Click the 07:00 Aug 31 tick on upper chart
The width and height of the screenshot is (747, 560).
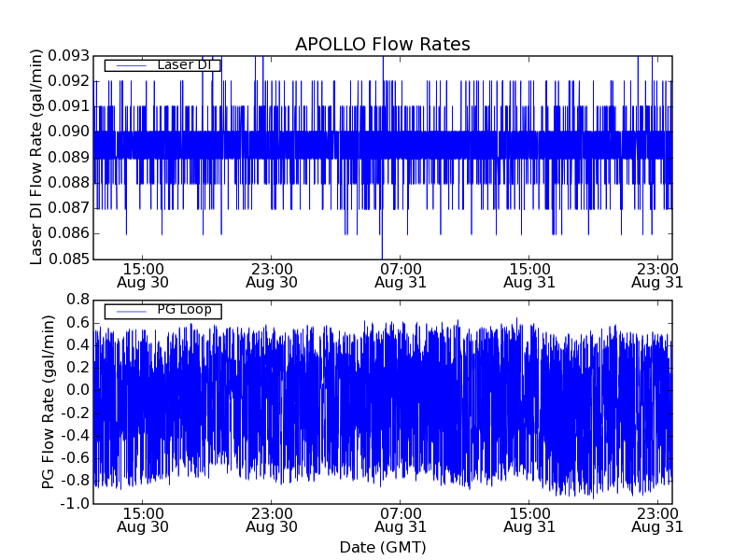401,274
